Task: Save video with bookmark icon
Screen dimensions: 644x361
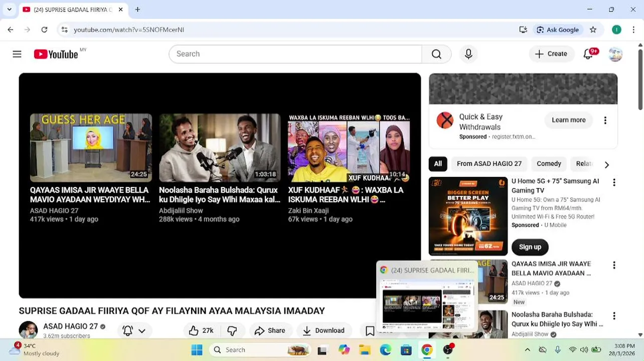Action: [370, 330]
